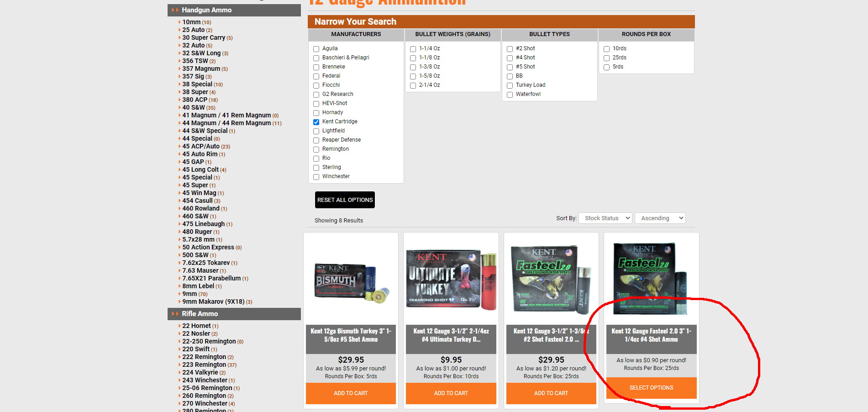Check the Federal manufacturer checkbox
The height and width of the screenshot is (412, 868).
316,76
